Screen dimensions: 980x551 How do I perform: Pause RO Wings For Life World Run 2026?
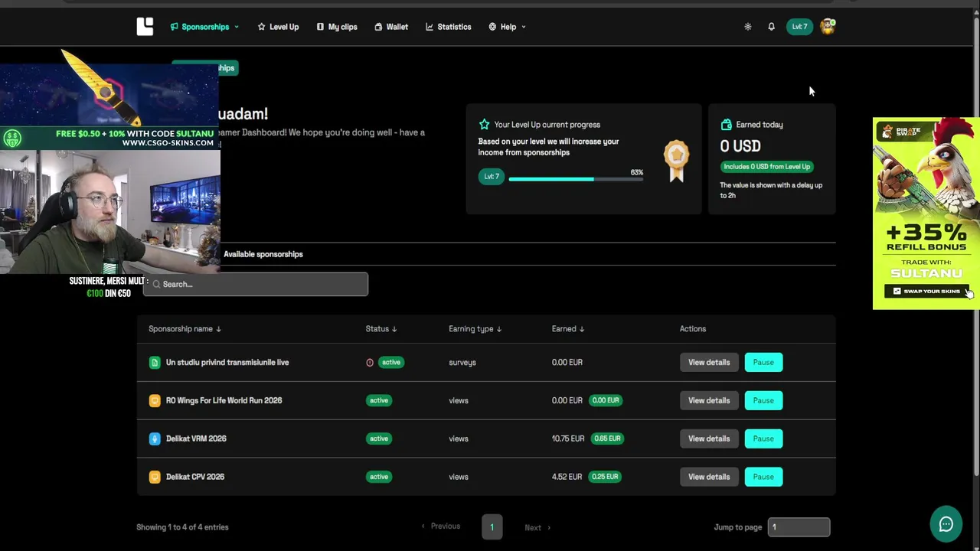[763, 400]
